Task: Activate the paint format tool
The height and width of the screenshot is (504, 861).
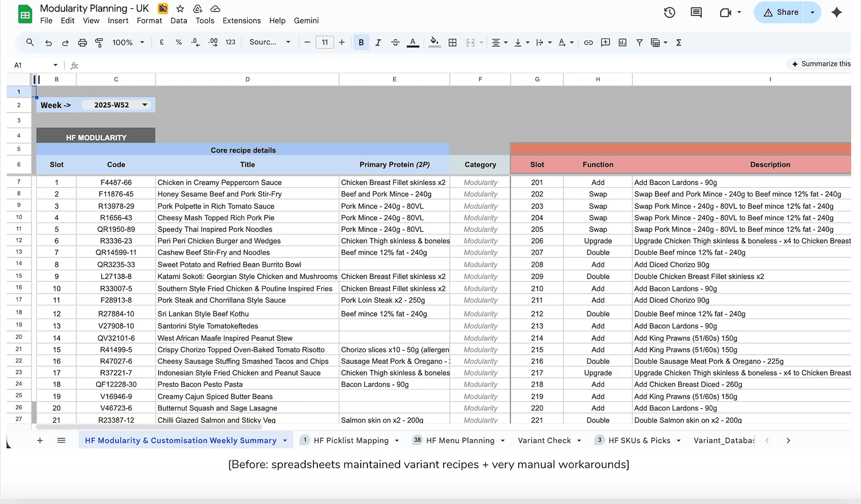Action: pos(99,43)
